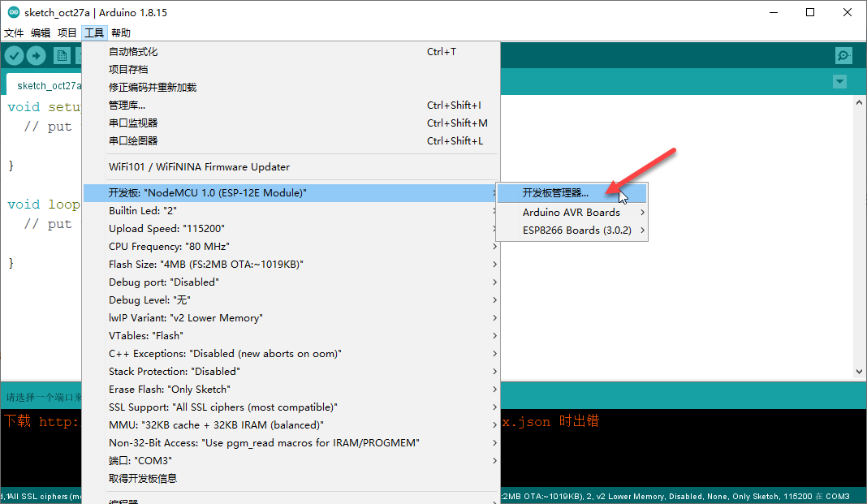Expand lwIP Variant submenu
Screen dimensions: 867x504
pos(291,318)
